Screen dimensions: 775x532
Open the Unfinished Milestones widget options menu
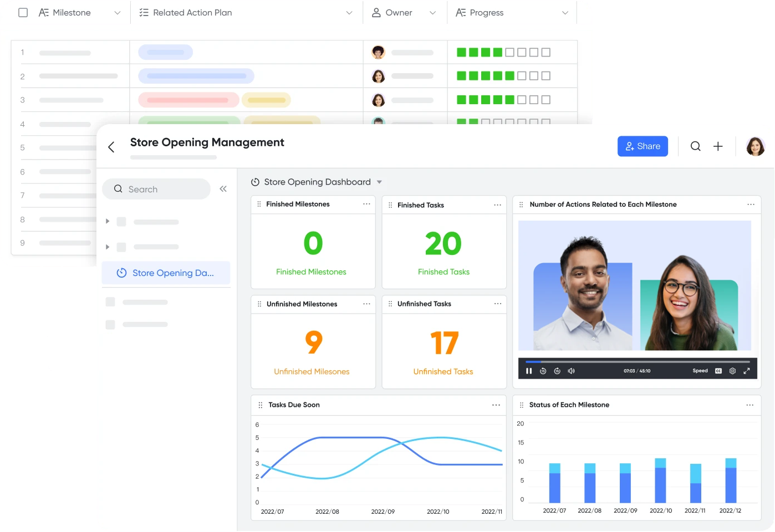click(366, 304)
